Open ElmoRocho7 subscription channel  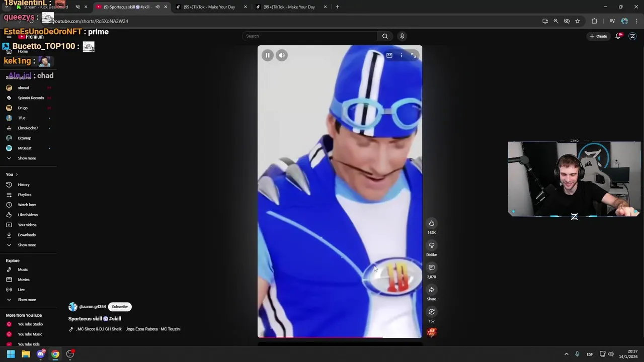click(x=28, y=128)
